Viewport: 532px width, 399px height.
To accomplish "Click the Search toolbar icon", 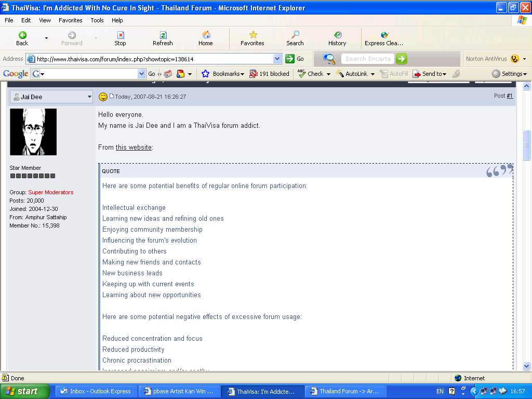I will pyautogui.click(x=295, y=35).
